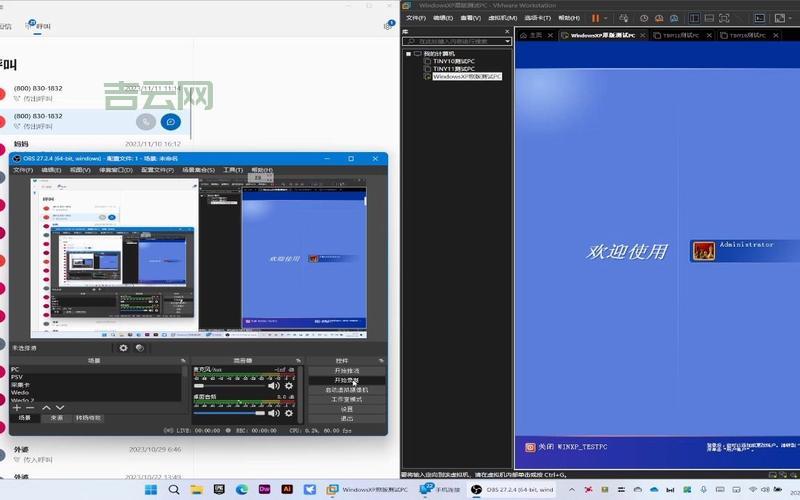This screenshot has width=800, height=500.
Task: Open VMware console view icon
Action: 760,18
